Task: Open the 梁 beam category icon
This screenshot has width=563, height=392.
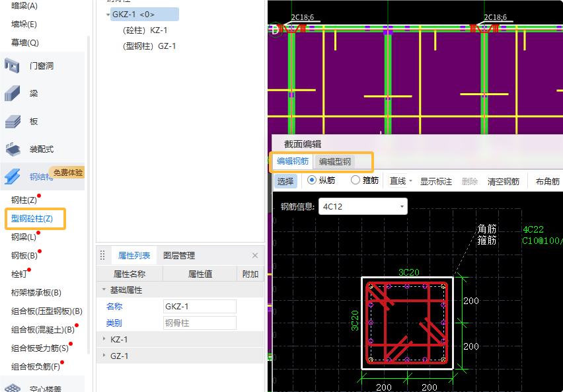Action: 12,93
